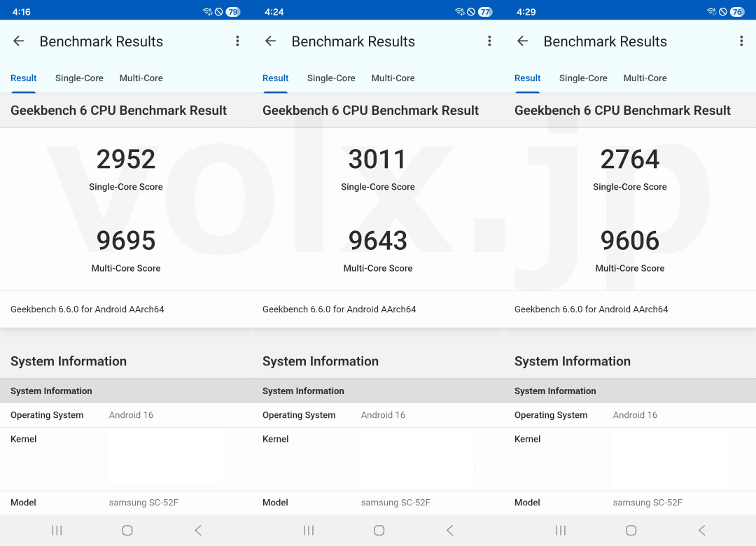Screen dimensions: 756x546
Task: Tap the 3011 Single-Core Score value
Action: (x=377, y=160)
